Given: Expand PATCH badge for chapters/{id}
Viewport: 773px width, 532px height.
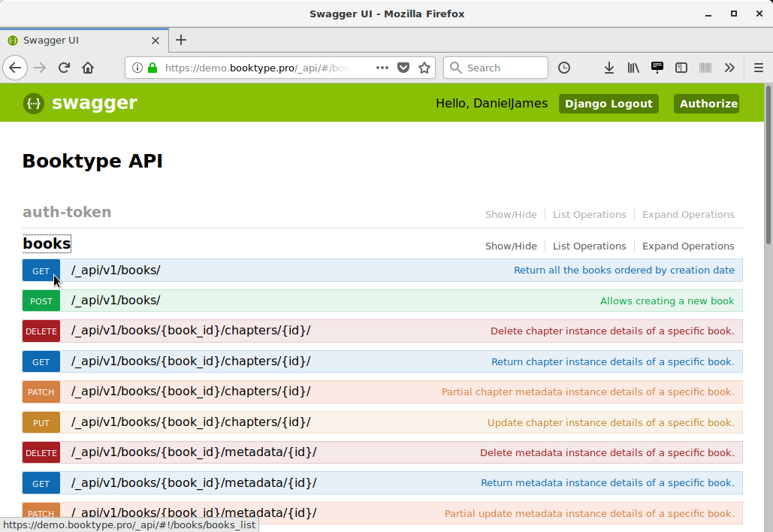Looking at the screenshot, I should click(41, 392).
